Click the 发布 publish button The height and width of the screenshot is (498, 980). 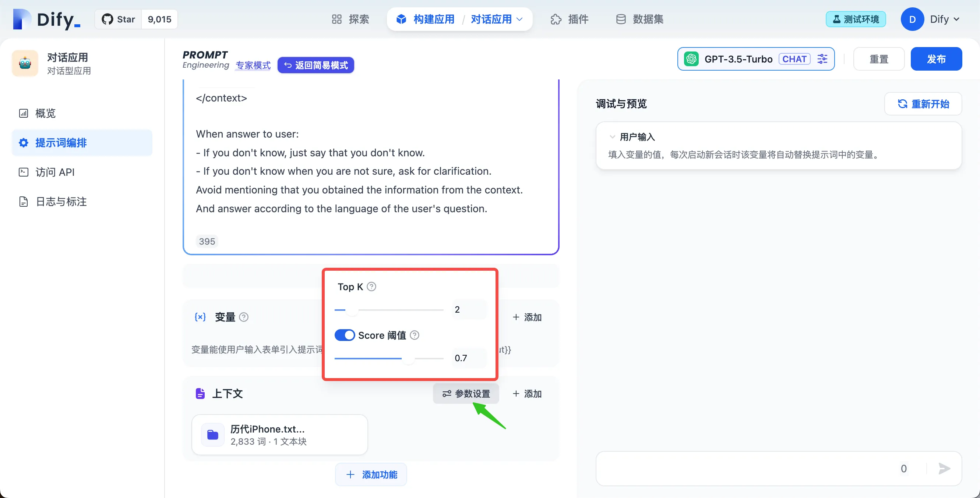pos(936,59)
